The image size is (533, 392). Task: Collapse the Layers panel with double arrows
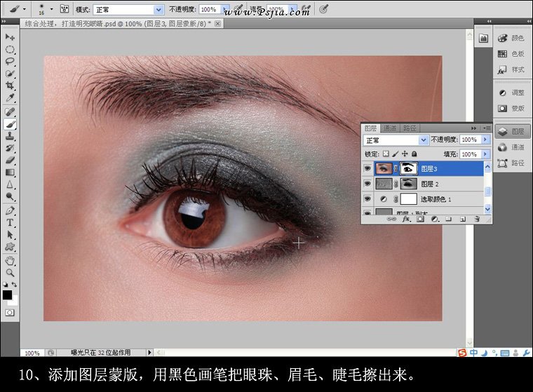coord(473,128)
